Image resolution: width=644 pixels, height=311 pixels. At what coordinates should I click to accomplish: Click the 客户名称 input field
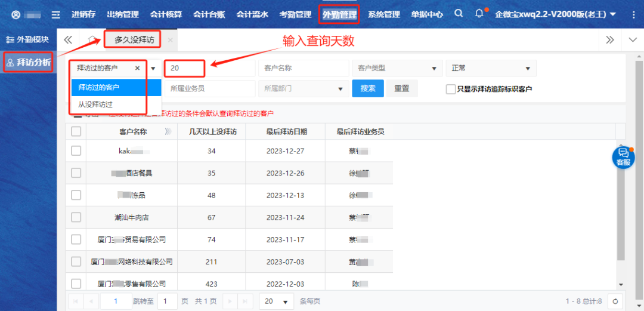coord(304,68)
